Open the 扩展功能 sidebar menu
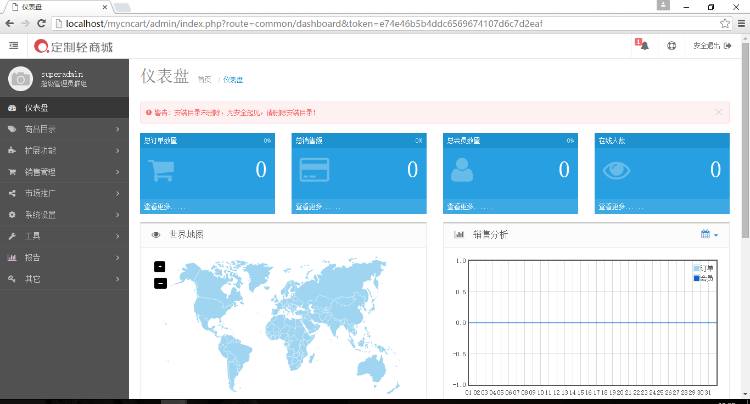Screen dimensions: 750x404 point(64,151)
